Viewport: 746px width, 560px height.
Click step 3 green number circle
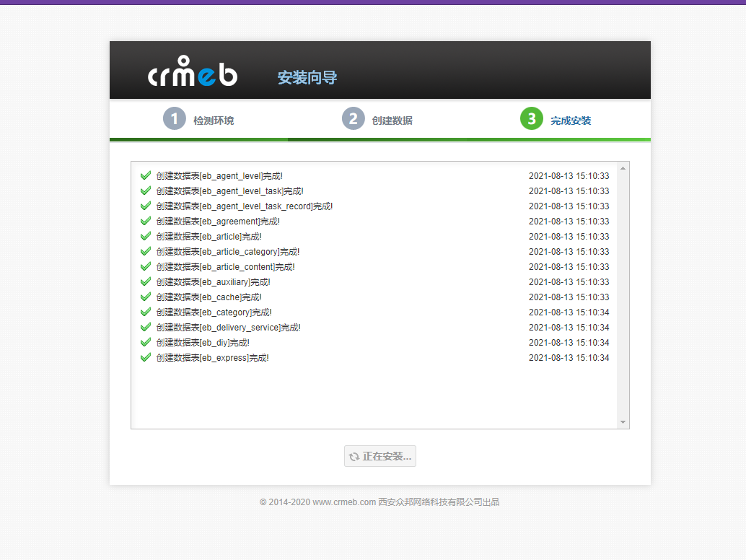tap(532, 118)
